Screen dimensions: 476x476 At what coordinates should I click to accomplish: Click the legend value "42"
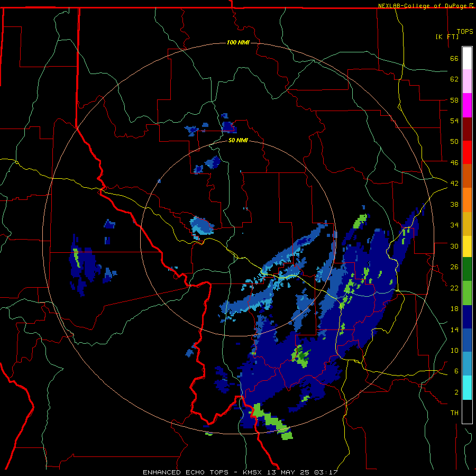(454, 184)
